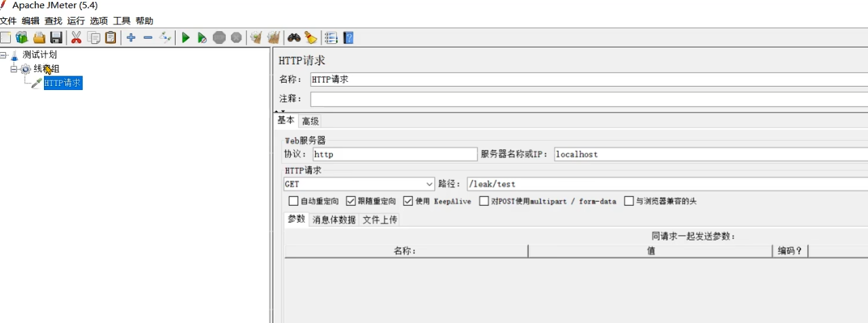This screenshot has width=868, height=323.
Task: Open the Help question mark icon
Action: (349, 38)
